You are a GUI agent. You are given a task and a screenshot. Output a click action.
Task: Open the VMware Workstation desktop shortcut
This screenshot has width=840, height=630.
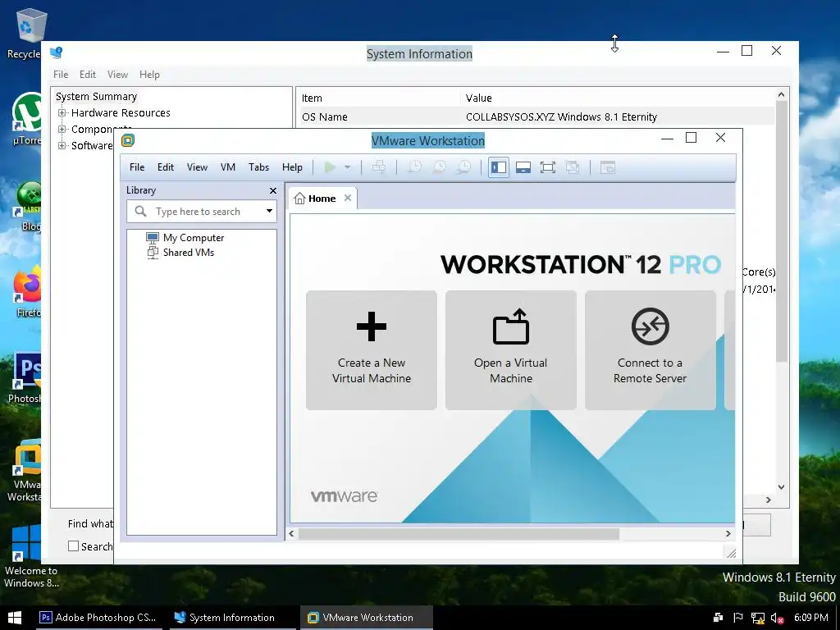(x=25, y=470)
